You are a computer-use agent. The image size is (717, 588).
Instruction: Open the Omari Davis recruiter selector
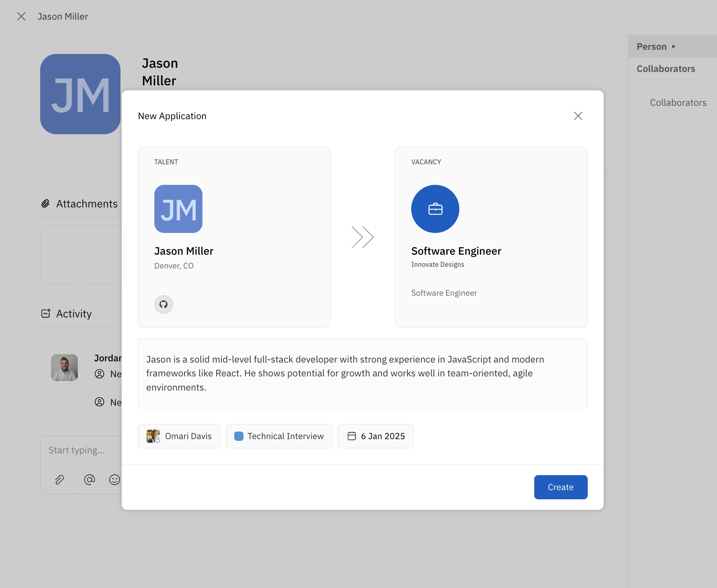[179, 436]
